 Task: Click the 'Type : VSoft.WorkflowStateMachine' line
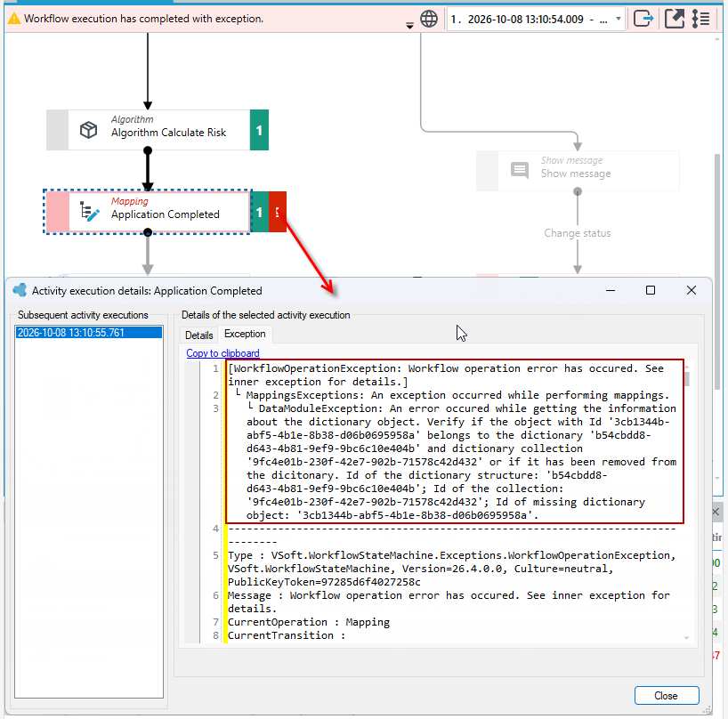click(x=452, y=569)
